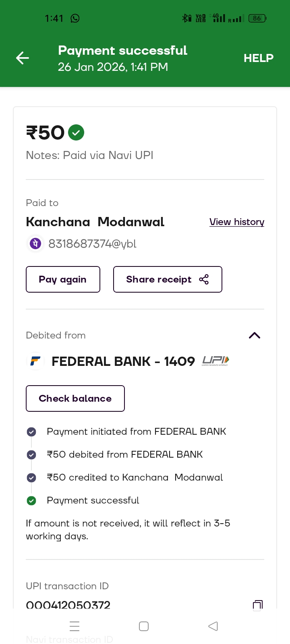Tap the back arrow in header

[x=23, y=58]
